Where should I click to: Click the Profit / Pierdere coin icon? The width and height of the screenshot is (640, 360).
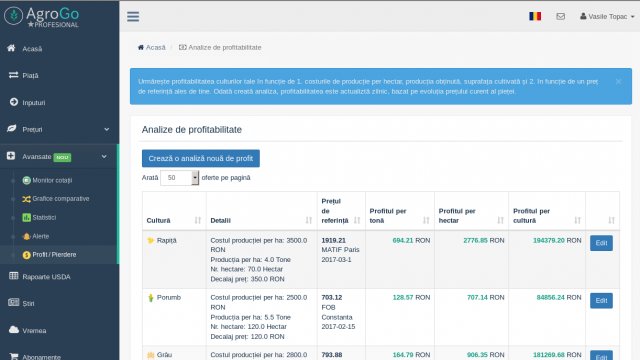click(27, 255)
